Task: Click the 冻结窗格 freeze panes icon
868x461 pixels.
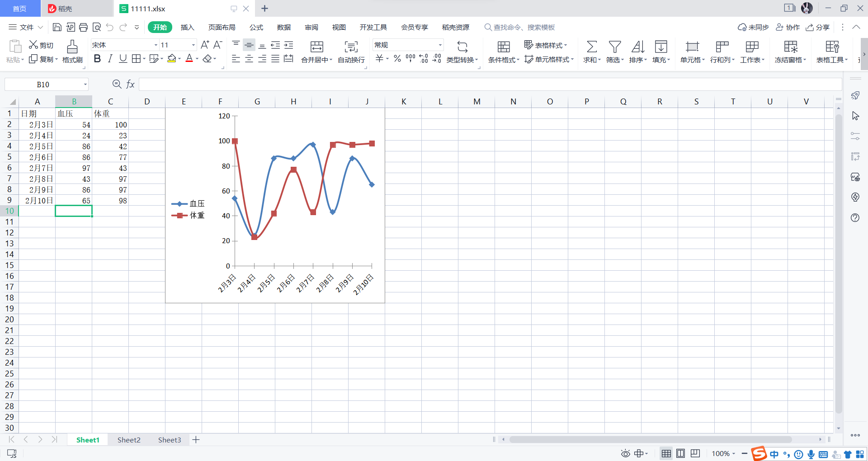Action: point(790,51)
